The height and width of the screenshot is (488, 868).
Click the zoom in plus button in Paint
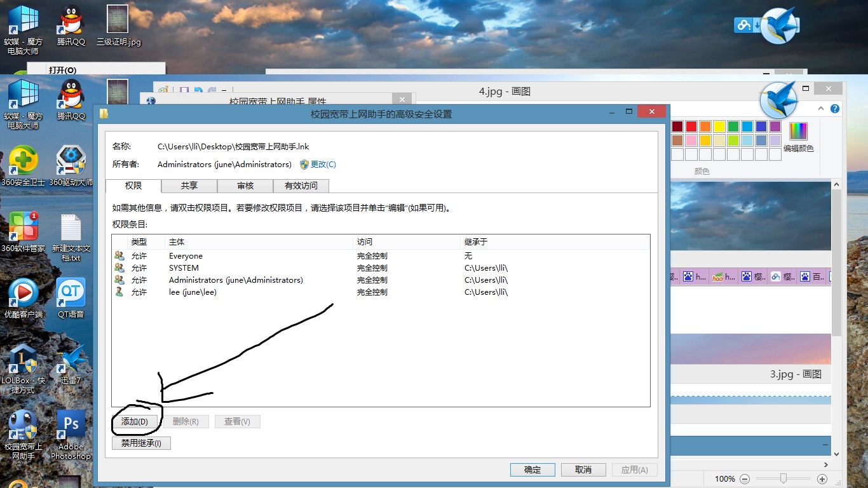point(822,479)
